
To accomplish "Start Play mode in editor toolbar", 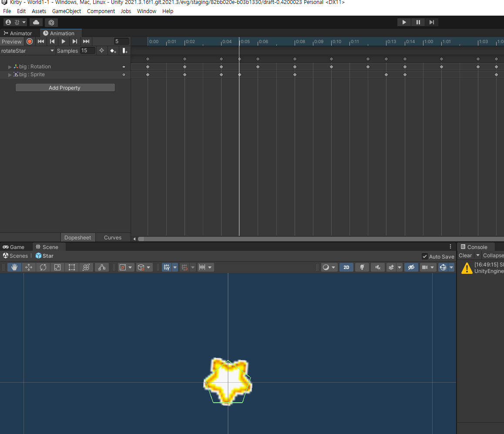I will (404, 22).
